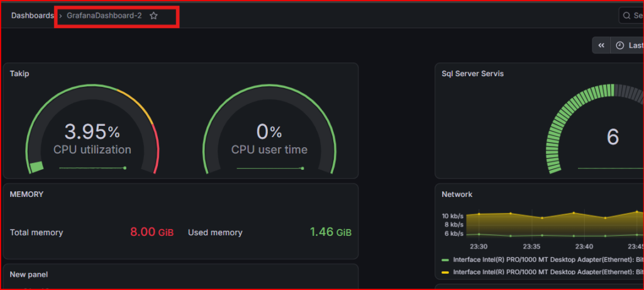The height and width of the screenshot is (290, 644).
Task: Open the New panel title menu
Action: pos(29,274)
